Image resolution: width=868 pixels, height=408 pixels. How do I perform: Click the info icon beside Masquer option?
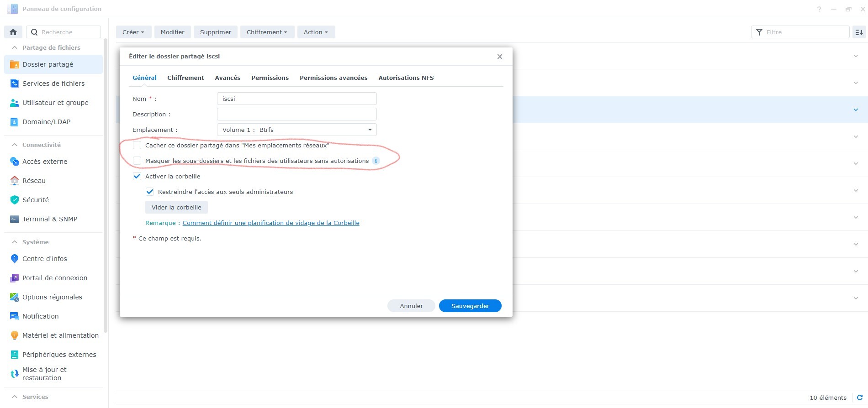point(376,161)
